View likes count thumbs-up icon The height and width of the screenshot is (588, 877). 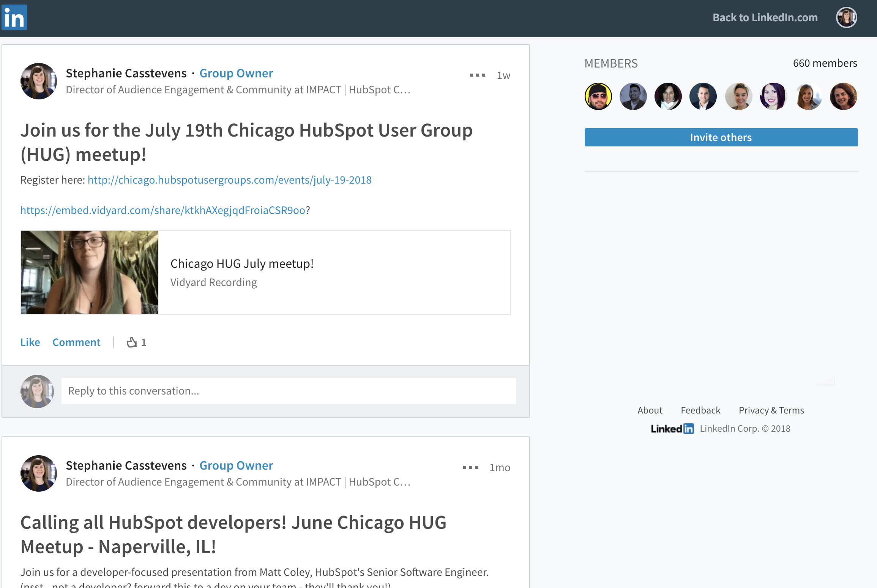(132, 342)
